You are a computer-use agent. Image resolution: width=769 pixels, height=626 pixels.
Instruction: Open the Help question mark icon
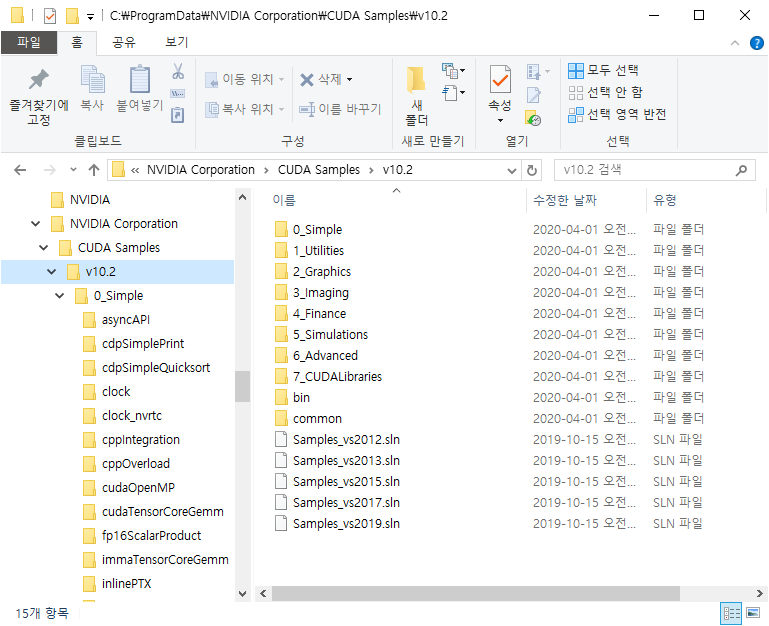click(757, 43)
